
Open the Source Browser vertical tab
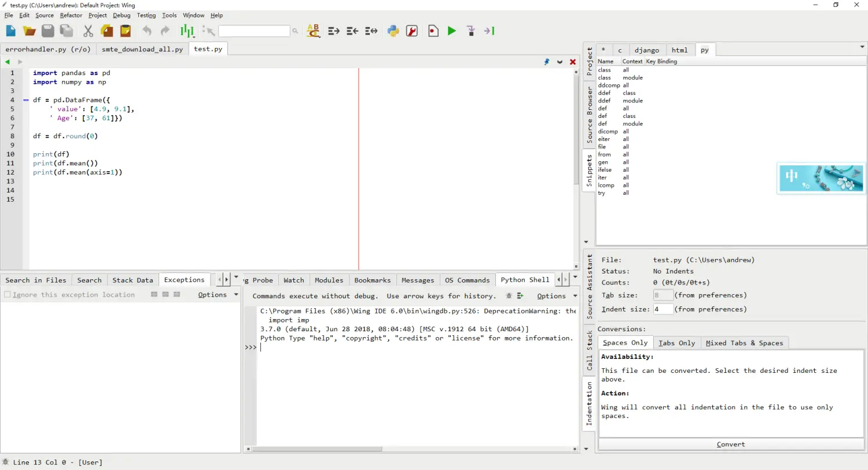pos(589,116)
